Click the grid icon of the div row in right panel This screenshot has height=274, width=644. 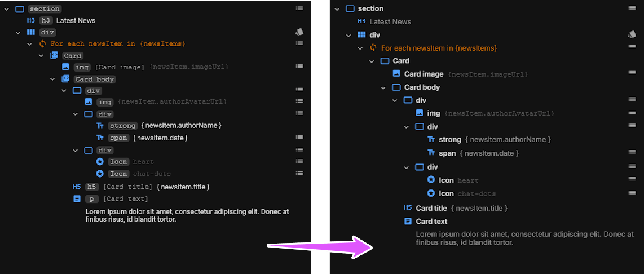361,34
